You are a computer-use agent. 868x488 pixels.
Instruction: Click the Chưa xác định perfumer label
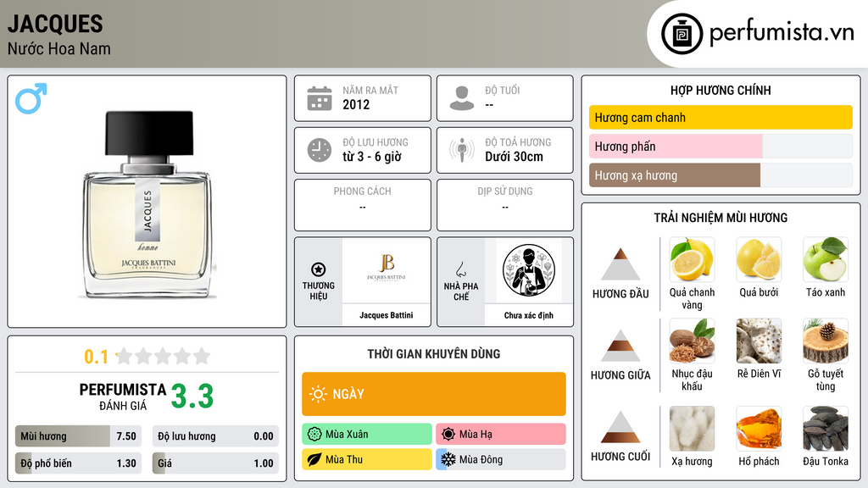pos(529,315)
